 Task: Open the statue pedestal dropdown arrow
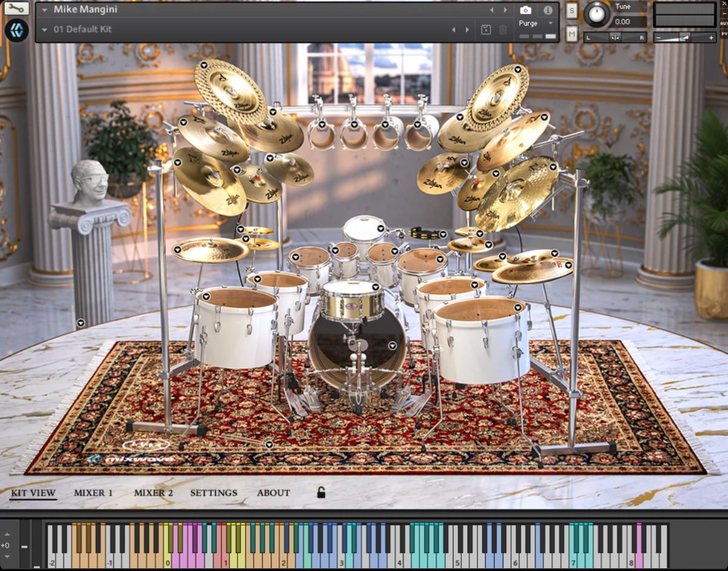[x=80, y=323]
